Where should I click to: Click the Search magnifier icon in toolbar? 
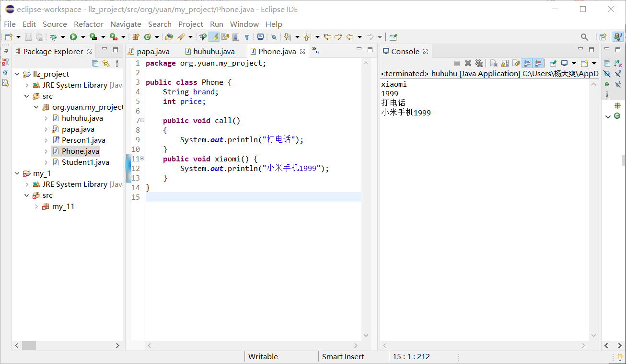pos(584,37)
